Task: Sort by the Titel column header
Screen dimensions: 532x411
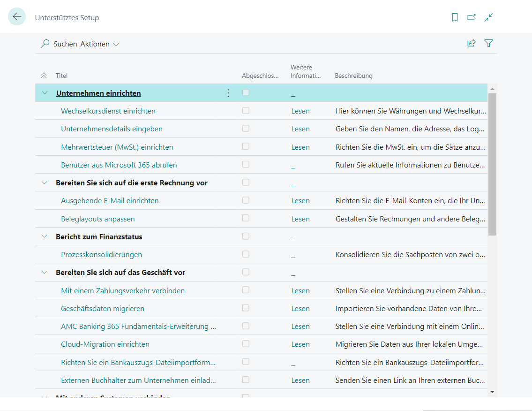Action: pyautogui.click(x=61, y=76)
